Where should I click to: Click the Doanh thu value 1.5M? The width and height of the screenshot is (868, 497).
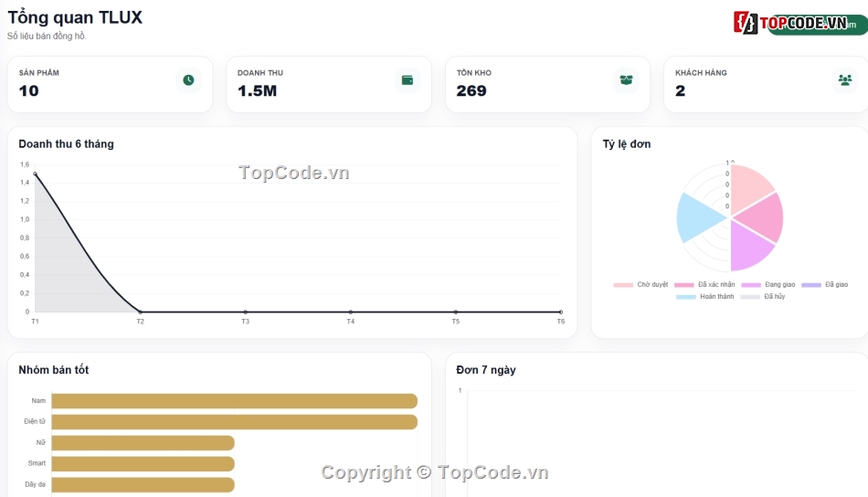[x=257, y=90]
